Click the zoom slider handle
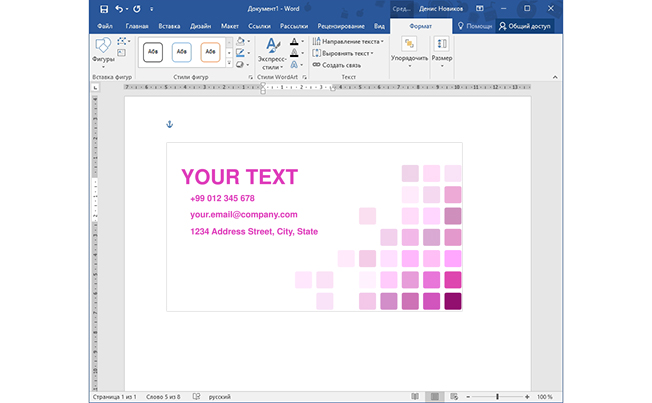 pos(497,397)
